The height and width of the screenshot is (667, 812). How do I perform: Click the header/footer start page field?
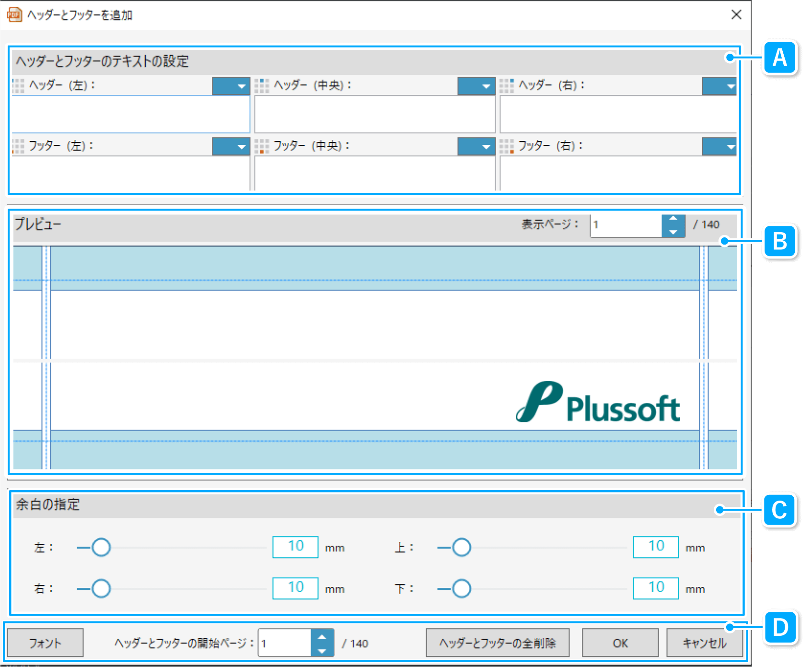point(285,643)
